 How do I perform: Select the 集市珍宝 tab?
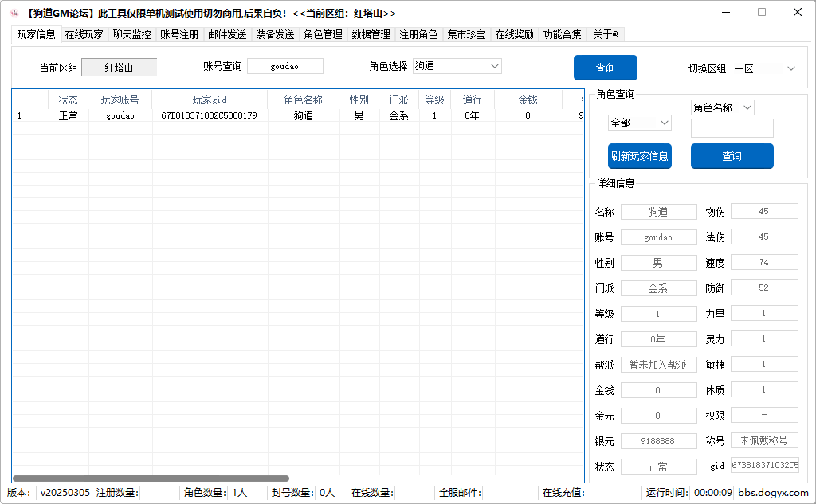coord(466,34)
